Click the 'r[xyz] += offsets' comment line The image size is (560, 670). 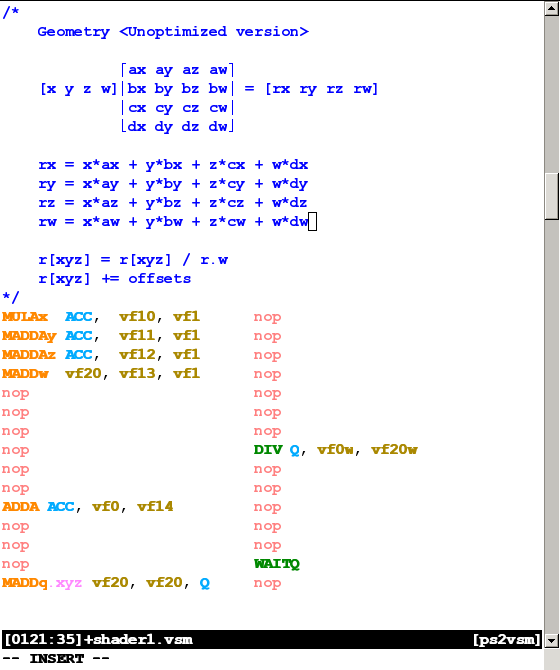click(x=114, y=279)
